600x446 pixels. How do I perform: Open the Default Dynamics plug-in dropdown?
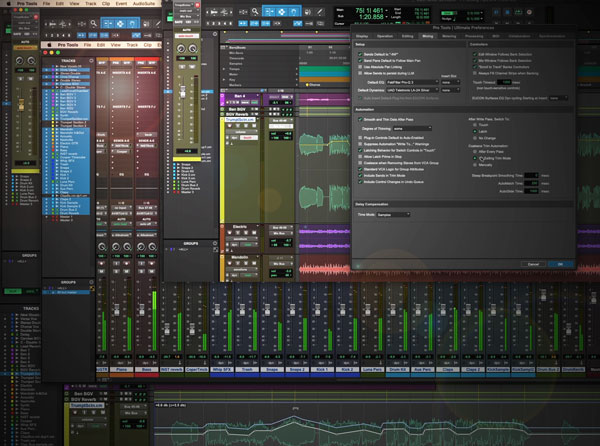412,90
